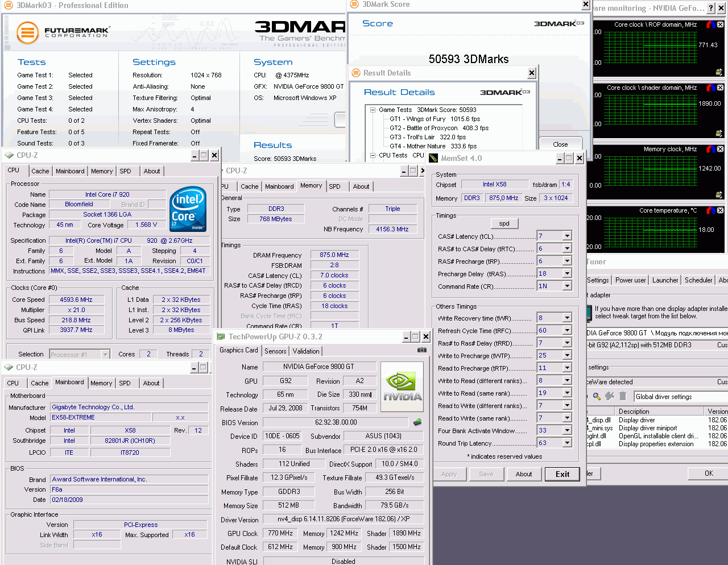Click OK button in RivaTuner

tap(709, 473)
